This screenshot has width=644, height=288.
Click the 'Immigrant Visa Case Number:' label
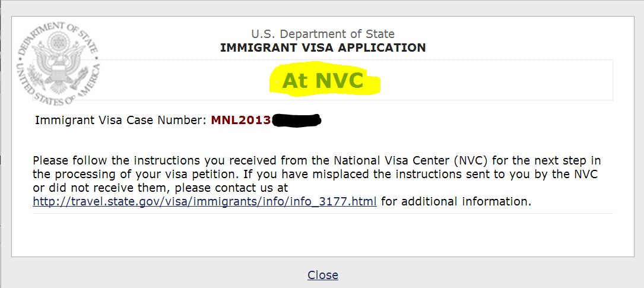coord(121,121)
